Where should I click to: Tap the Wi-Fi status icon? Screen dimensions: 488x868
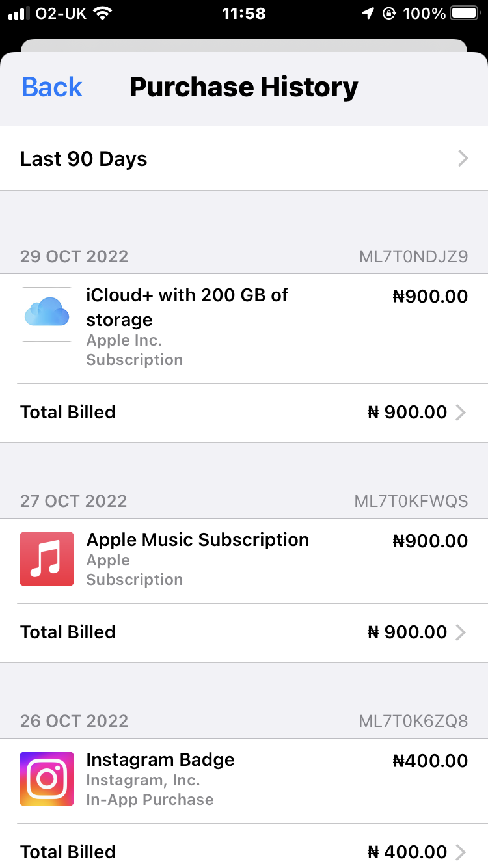click(x=103, y=13)
